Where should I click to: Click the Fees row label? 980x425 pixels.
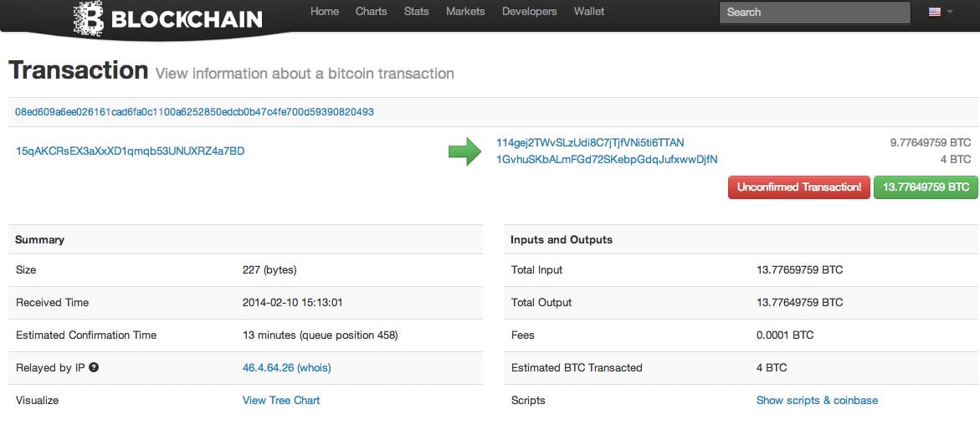522,335
